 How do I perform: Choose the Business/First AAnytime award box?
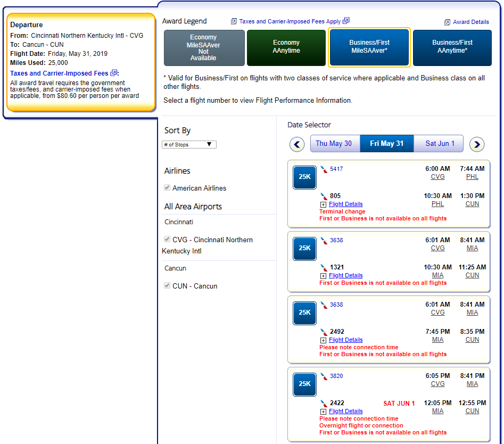pos(452,47)
